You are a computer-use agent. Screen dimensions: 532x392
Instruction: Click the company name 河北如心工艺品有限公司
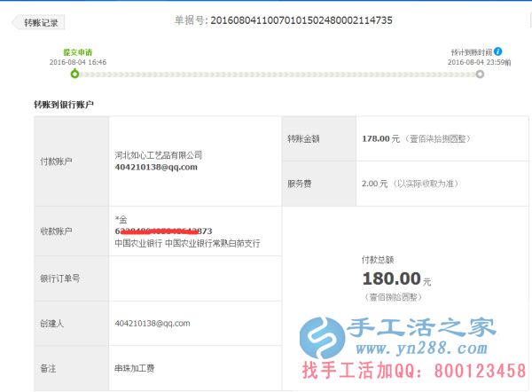click(159, 154)
